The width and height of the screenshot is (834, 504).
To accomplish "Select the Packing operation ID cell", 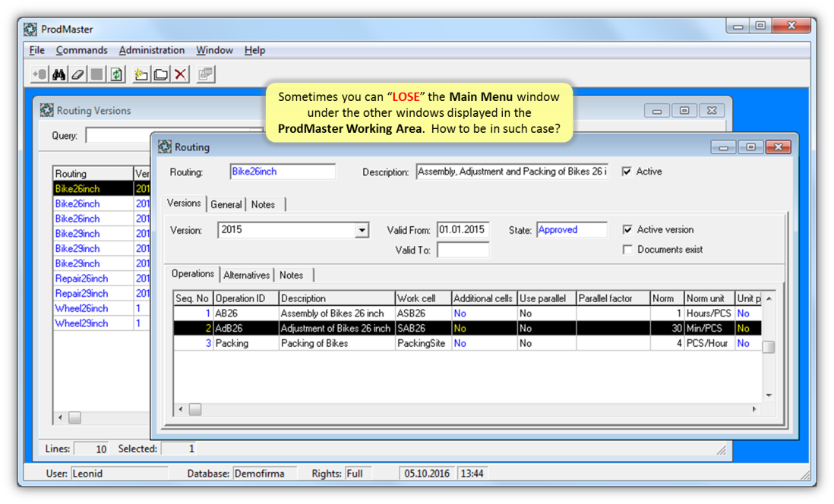I will [246, 343].
